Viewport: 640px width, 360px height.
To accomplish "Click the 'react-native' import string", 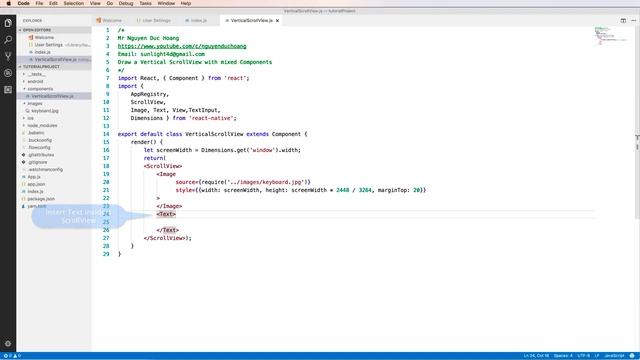I will (212, 118).
